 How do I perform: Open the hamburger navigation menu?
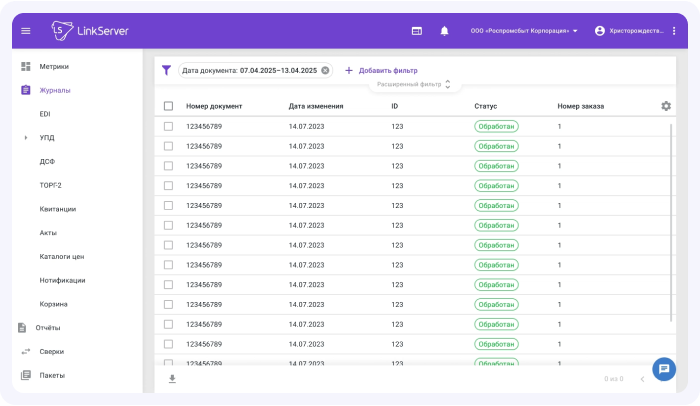[26, 31]
